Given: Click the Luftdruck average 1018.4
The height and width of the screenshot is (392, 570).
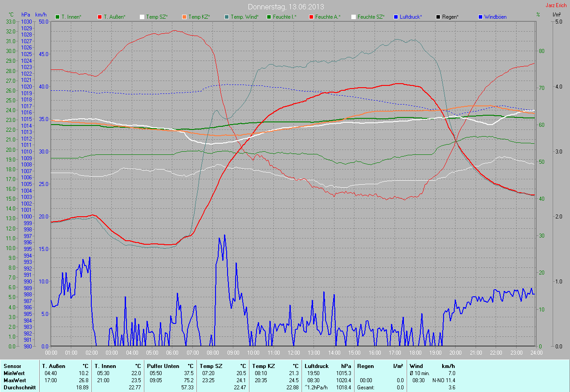Looking at the screenshot, I should [x=343, y=388].
